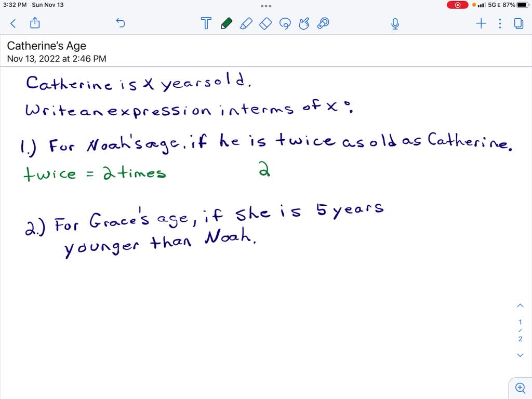Tap the 1/2 page indicator
Viewport: 532px width, 399px height.
pyautogui.click(x=520, y=330)
